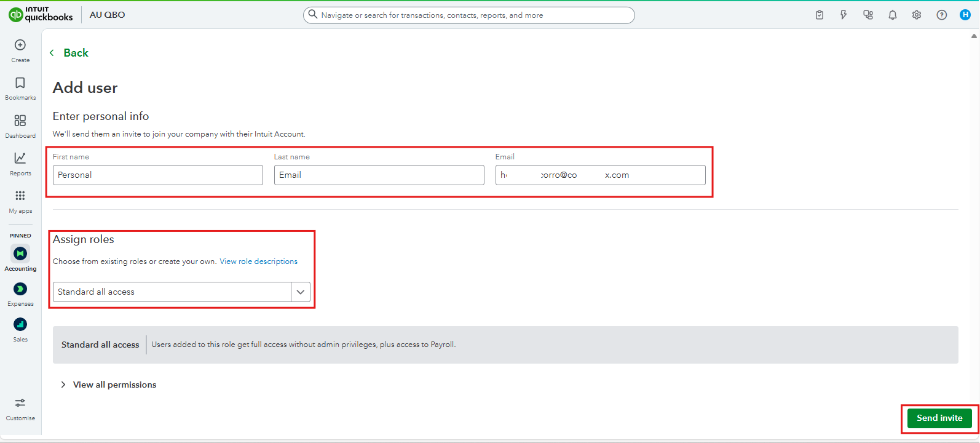
Task: Open Bookmarks in the left sidebar
Action: 20,84
